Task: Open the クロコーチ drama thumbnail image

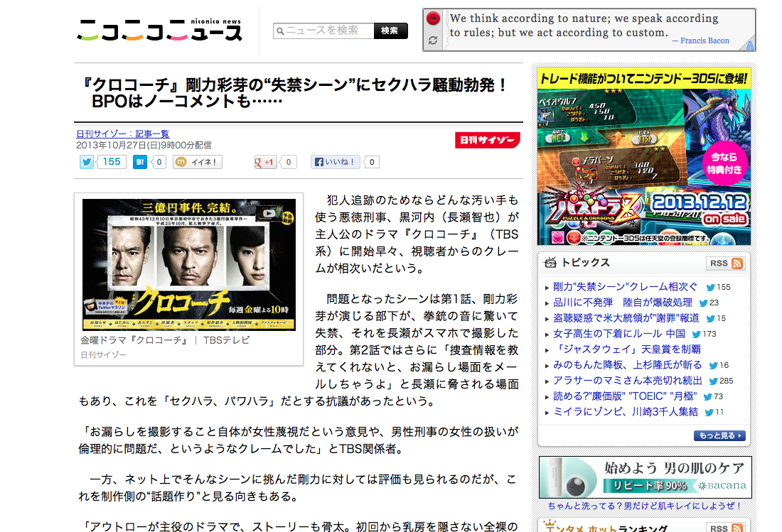Action: coord(189,264)
